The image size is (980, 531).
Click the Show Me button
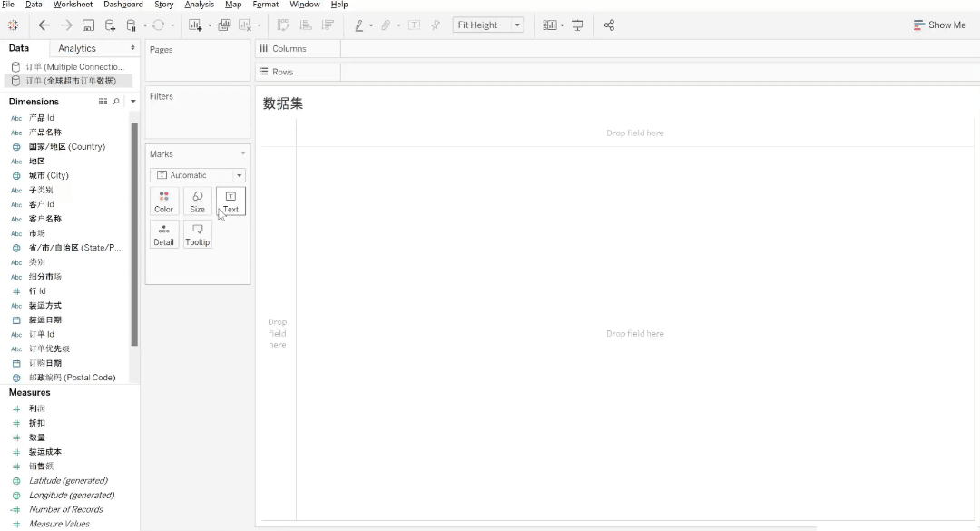(939, 25)
